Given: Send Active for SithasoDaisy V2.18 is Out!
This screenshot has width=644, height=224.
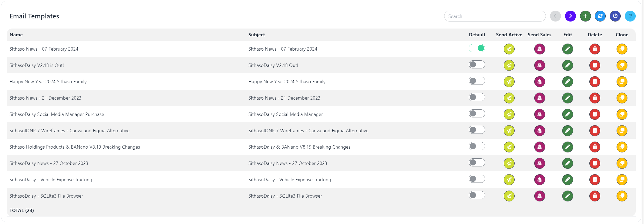Looking at the screenshot, I should click(x=509, y=65).
